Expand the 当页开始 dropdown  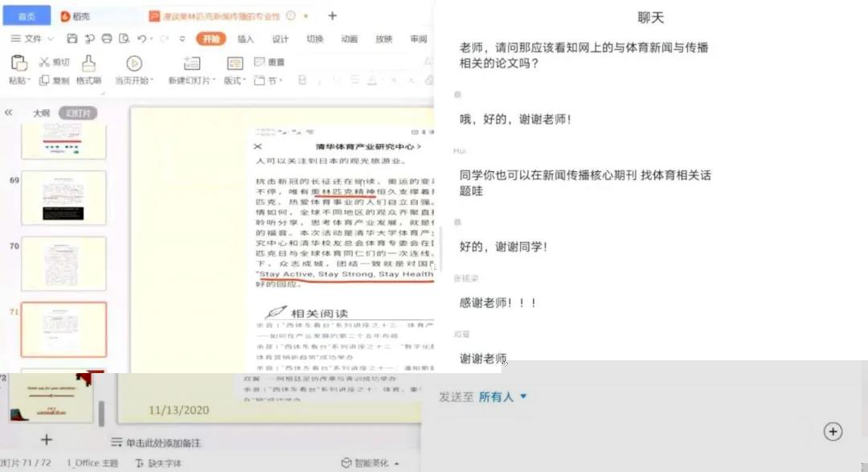[x=152, y=80]
